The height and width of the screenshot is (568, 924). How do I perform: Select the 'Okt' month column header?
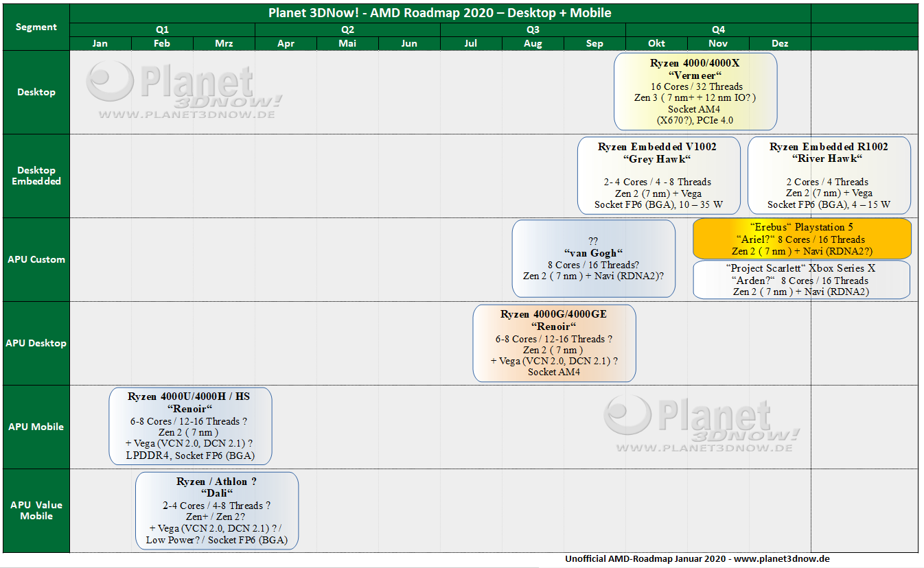(x=656, y=43)
